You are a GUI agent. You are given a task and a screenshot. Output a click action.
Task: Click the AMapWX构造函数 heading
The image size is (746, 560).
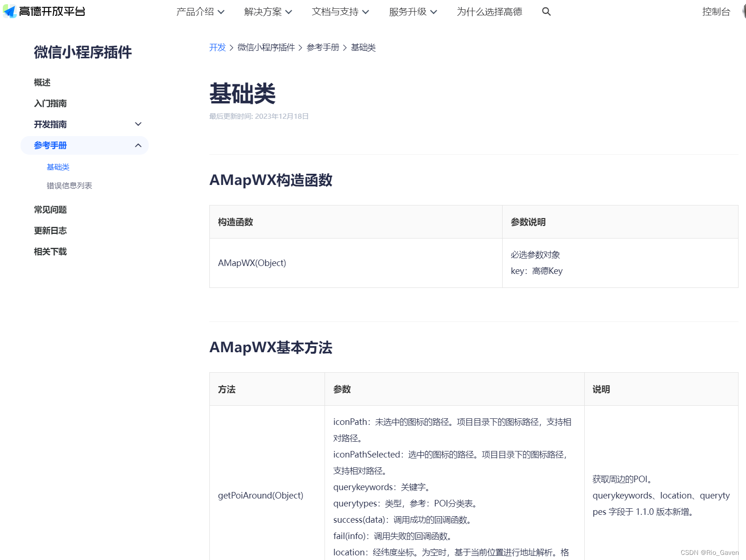(271, 180)
